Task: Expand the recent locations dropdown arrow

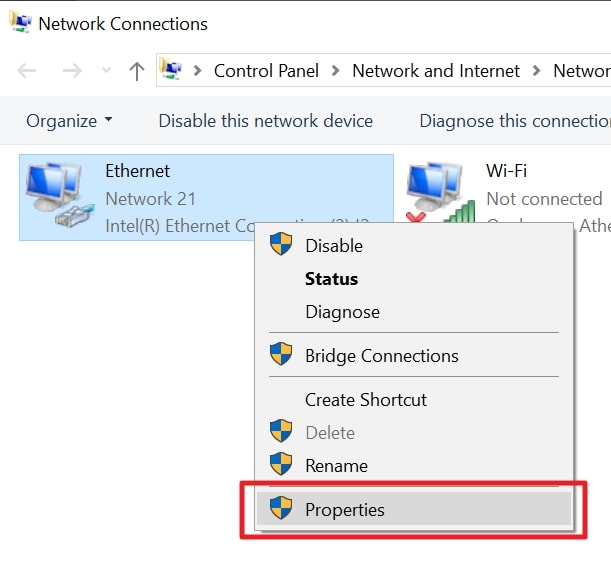Action: point(106,71)
